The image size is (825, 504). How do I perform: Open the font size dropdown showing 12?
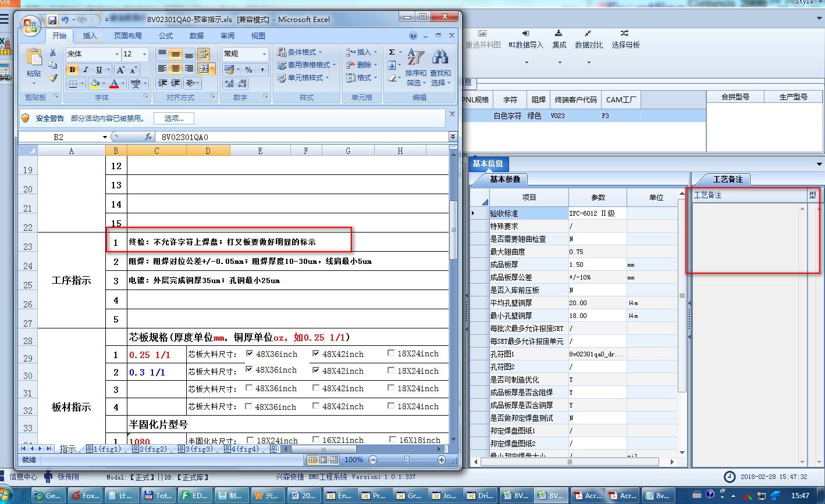click(x=145, y=54)
